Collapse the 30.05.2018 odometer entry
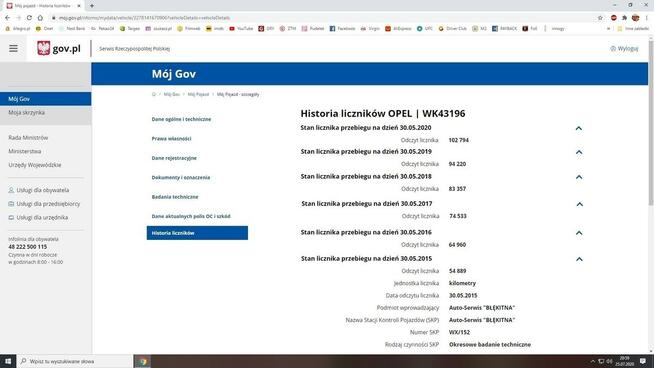Screen dimensions: 654x368 (x=579, y=177)
